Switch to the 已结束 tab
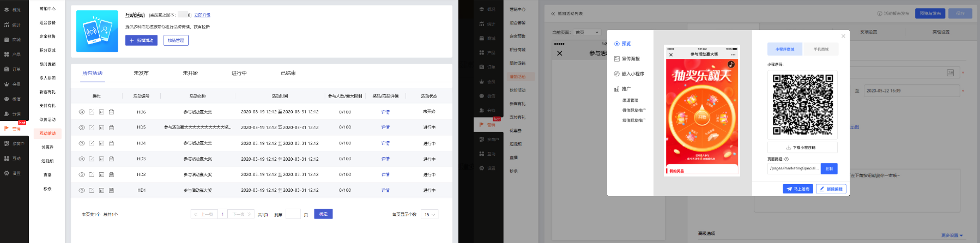The width and height of the screenshot is (980, 243). [288, 73]
